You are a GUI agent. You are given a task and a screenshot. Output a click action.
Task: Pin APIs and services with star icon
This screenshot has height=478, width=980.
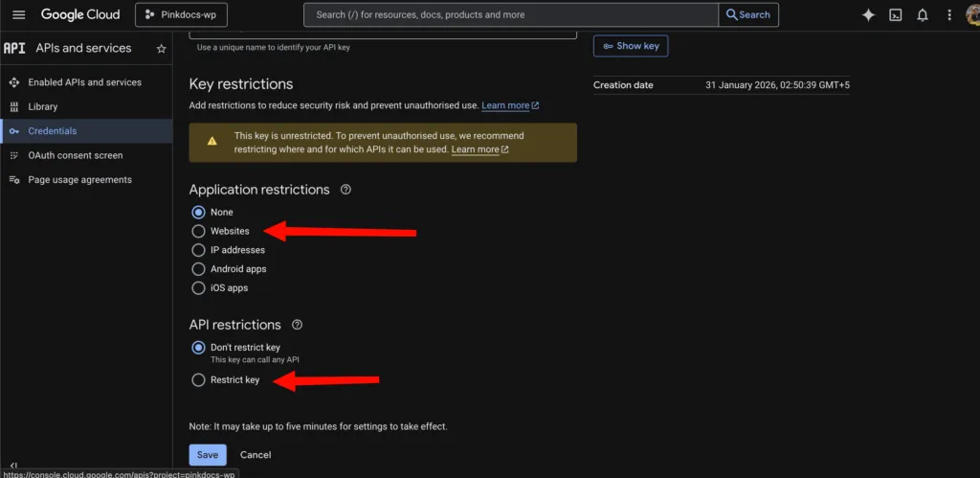click(x=161, y=49)
